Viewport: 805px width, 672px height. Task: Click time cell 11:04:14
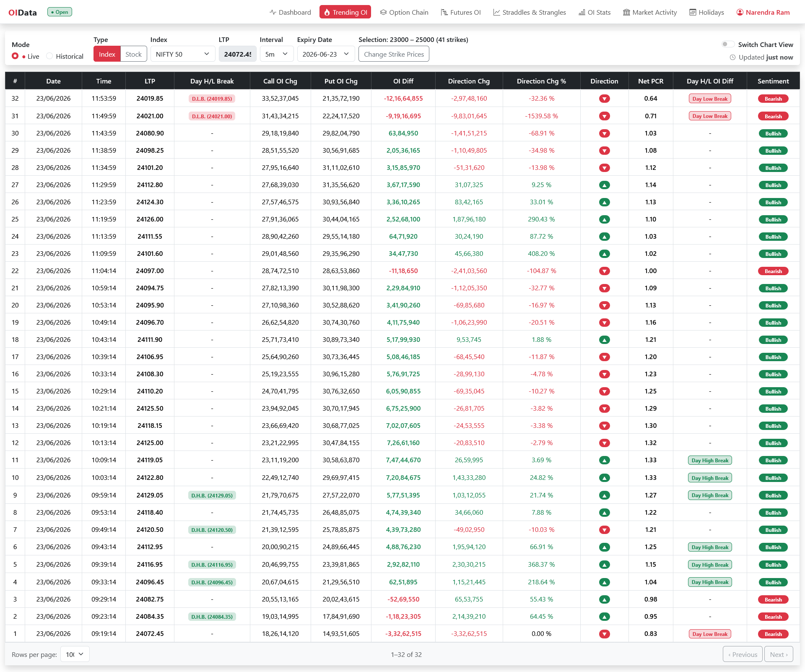point(104,271)
